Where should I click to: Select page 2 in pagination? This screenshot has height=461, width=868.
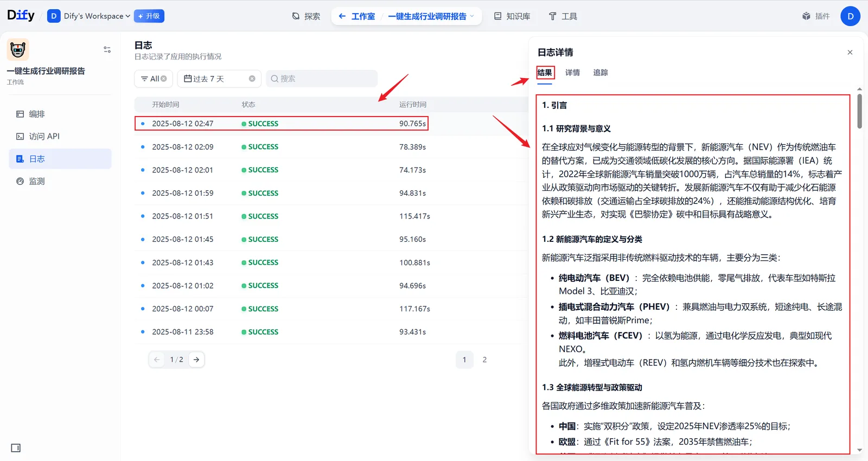484,360
